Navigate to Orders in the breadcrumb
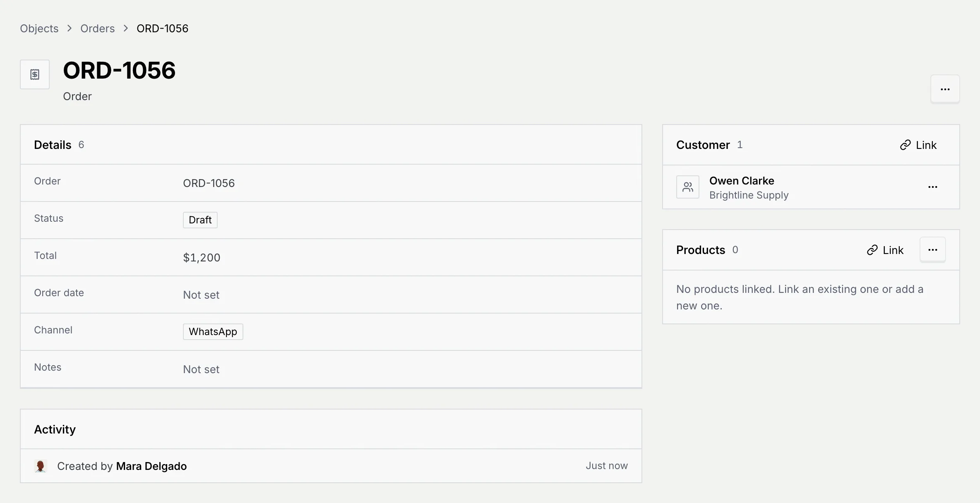980x503 pixels. pos(97,28)
